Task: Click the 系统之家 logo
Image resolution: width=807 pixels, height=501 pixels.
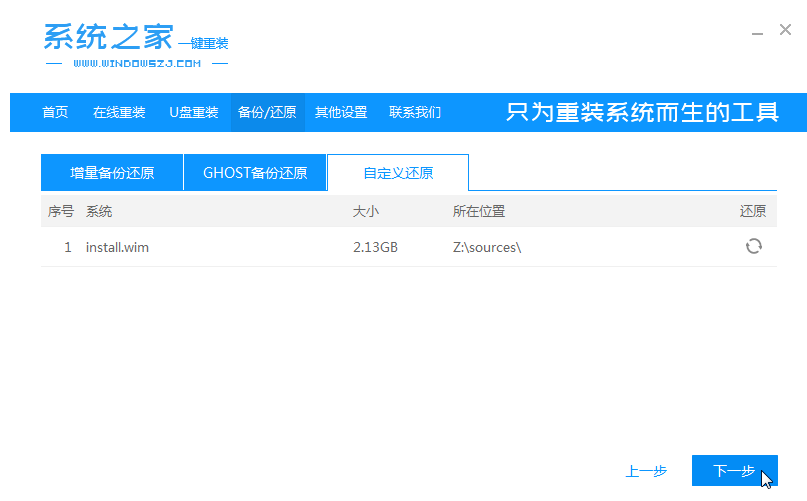Action: tap(108, 36)
